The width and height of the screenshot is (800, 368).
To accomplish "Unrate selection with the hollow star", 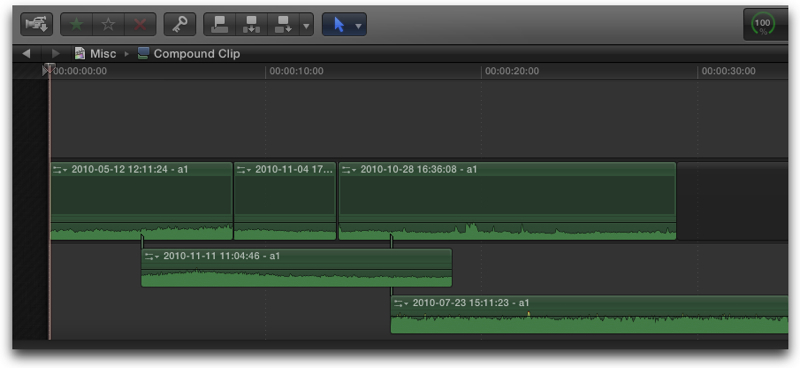I will click(x=108, y=24).
